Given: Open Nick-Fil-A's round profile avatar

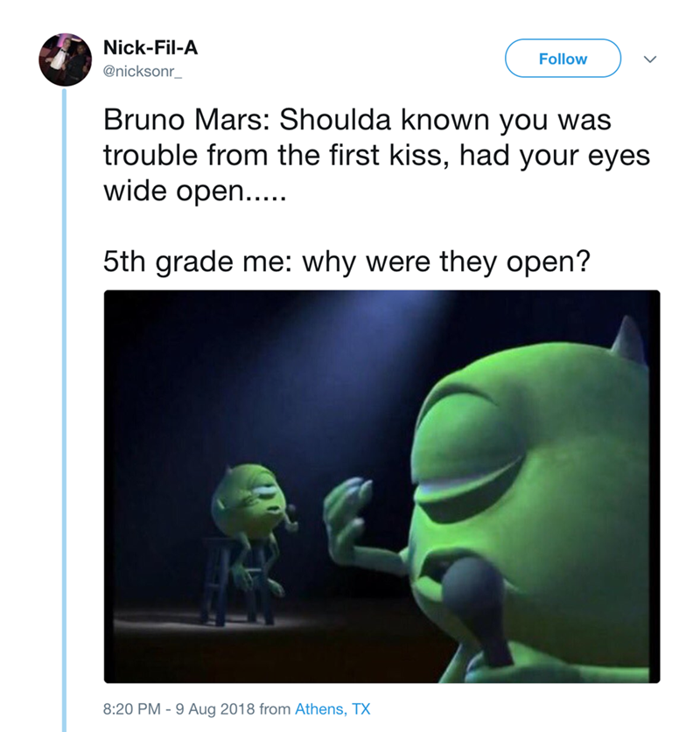Looking at the screenshot, I should click(x=65, y=59).
